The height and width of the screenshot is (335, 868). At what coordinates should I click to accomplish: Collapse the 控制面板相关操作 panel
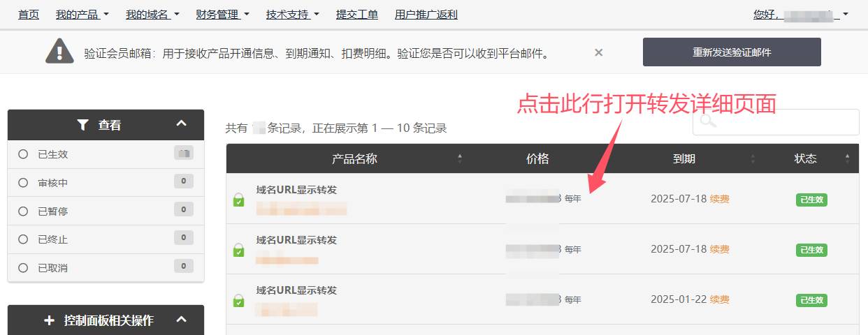point(182,320)
